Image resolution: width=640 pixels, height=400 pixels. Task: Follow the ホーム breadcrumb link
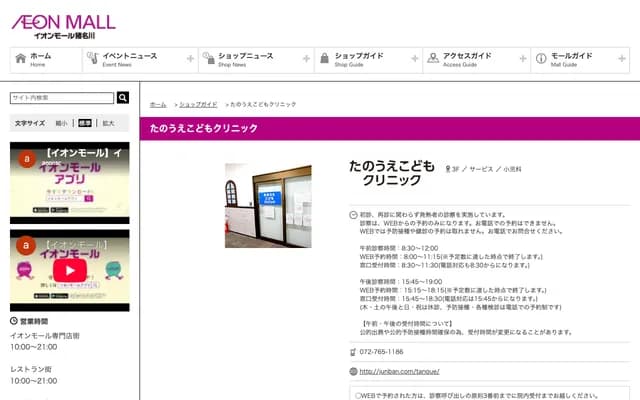158,104
